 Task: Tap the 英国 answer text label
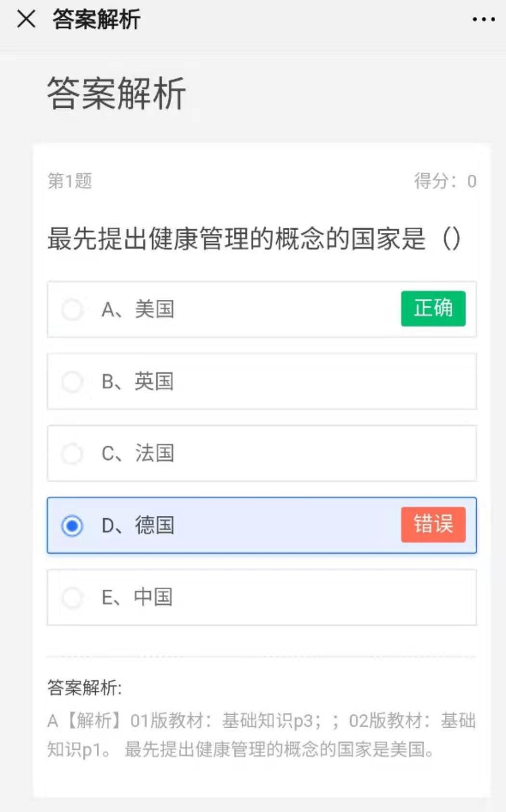click(154, 382)
